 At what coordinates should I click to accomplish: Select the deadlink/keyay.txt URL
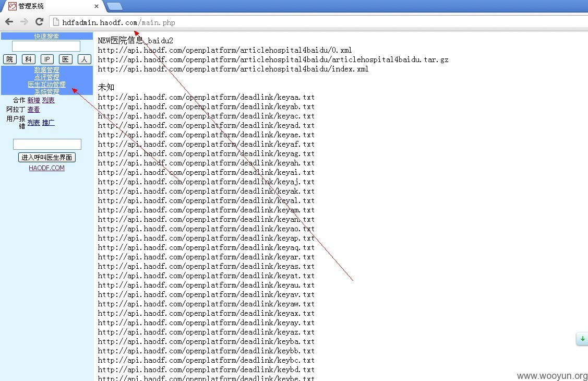(x=206, y=323)
